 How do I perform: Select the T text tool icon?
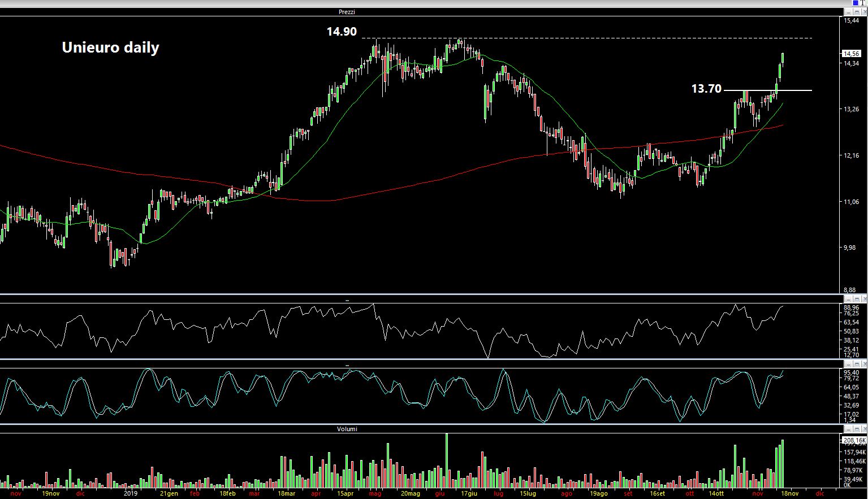coord(863,3)
